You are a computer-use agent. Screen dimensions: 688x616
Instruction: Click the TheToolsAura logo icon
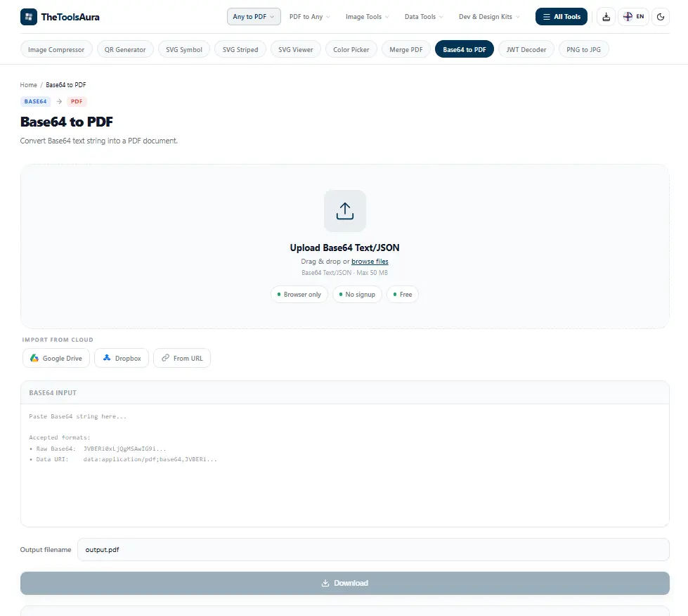(29, 17)
